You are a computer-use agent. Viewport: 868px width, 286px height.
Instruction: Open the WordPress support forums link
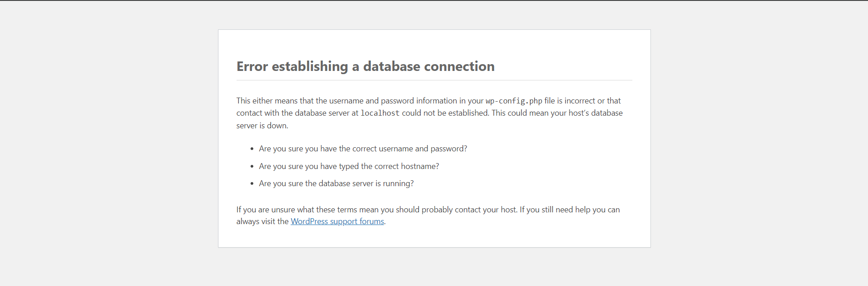pos(337,221)
